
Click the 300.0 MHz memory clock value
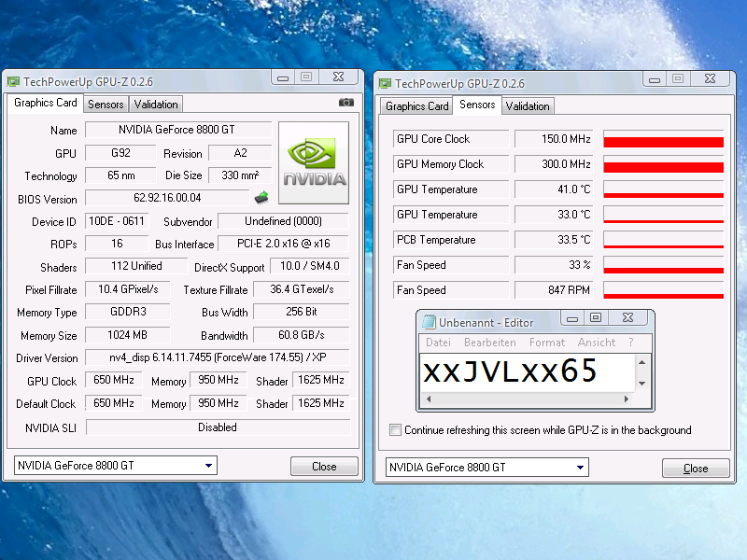554,164
